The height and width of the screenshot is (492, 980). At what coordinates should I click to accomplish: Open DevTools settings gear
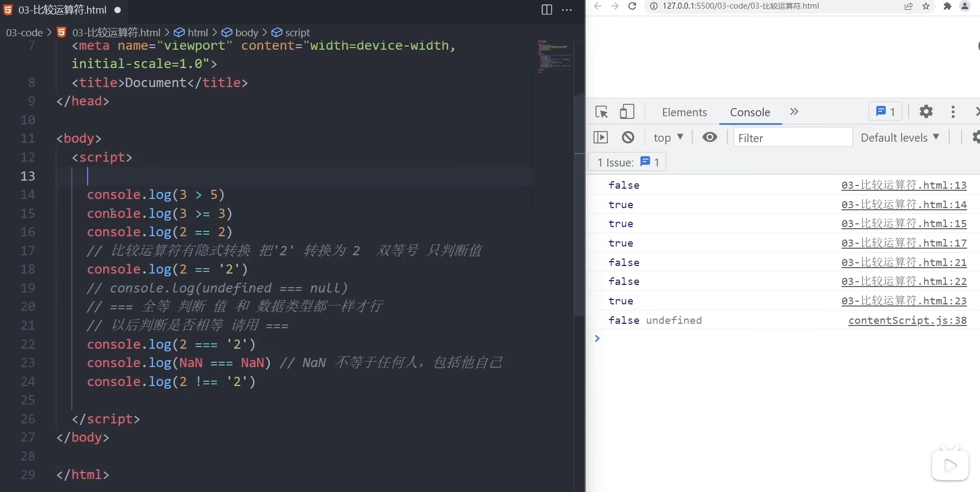pos(925,112)
